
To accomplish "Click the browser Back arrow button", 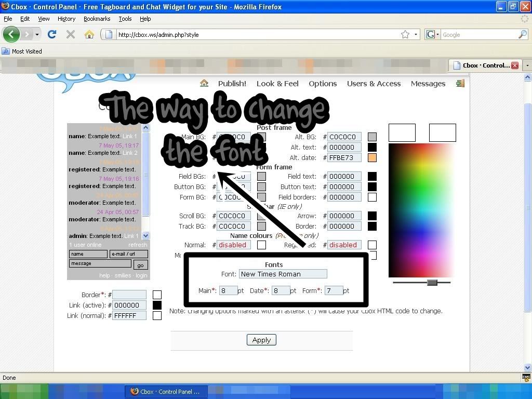I will pos(11,34).
